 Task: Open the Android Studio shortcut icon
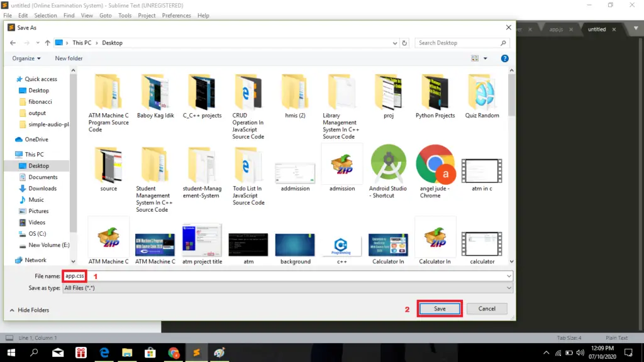[388, 163]
